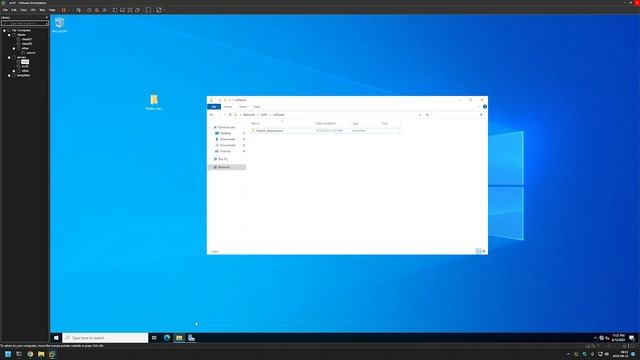
Task: Open the View ribbon tab in Explorer
Action: (x=257, y=107)
